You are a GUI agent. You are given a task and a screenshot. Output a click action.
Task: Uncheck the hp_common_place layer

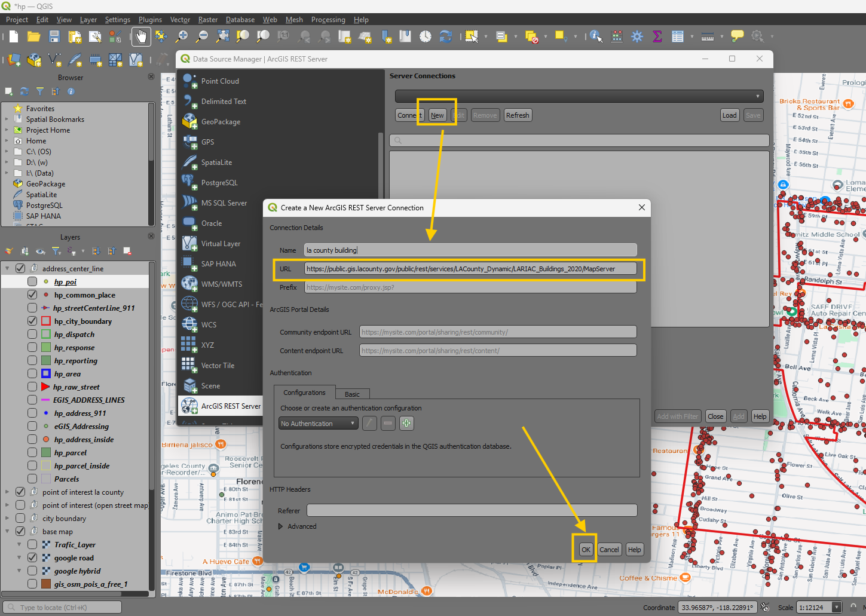point(32,295)
